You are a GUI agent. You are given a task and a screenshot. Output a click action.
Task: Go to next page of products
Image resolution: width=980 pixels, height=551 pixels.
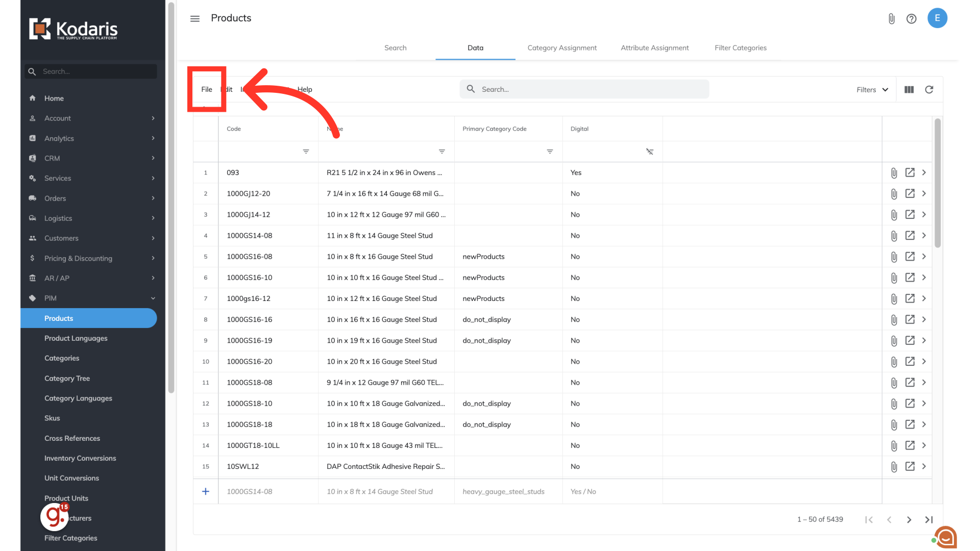tap(909, 519)
